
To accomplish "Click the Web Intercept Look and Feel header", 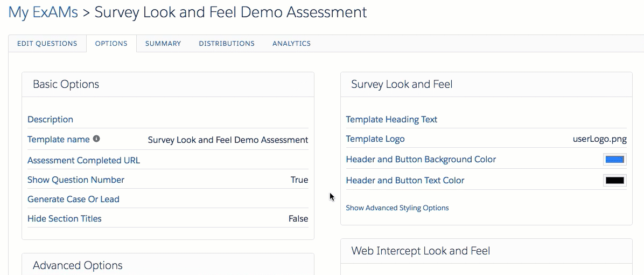I will [421, 251].
